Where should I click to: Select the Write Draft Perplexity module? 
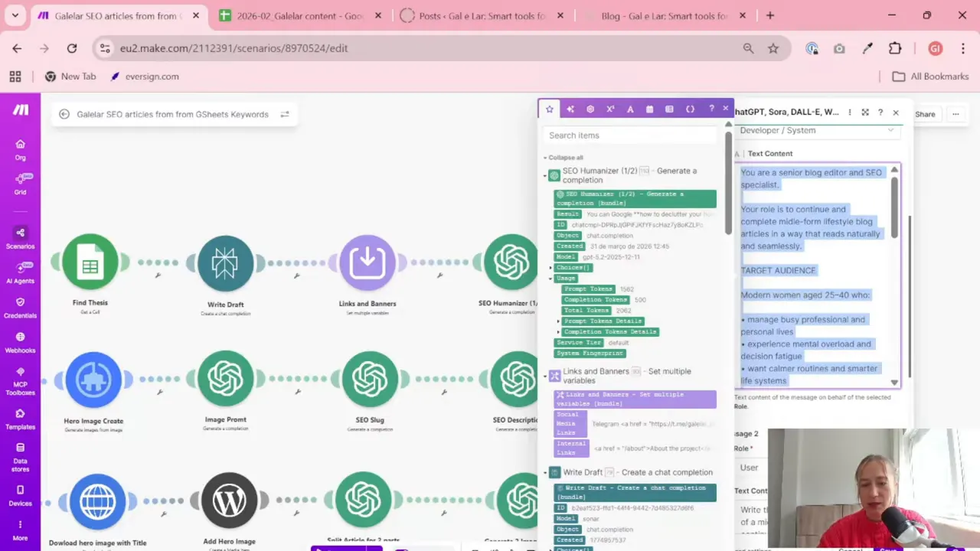(225, 263)
